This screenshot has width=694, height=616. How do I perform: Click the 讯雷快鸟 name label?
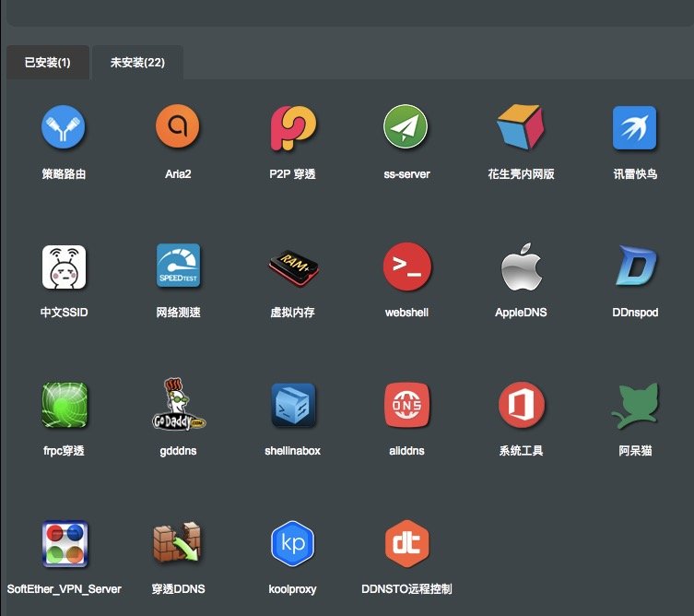point(635,174)
